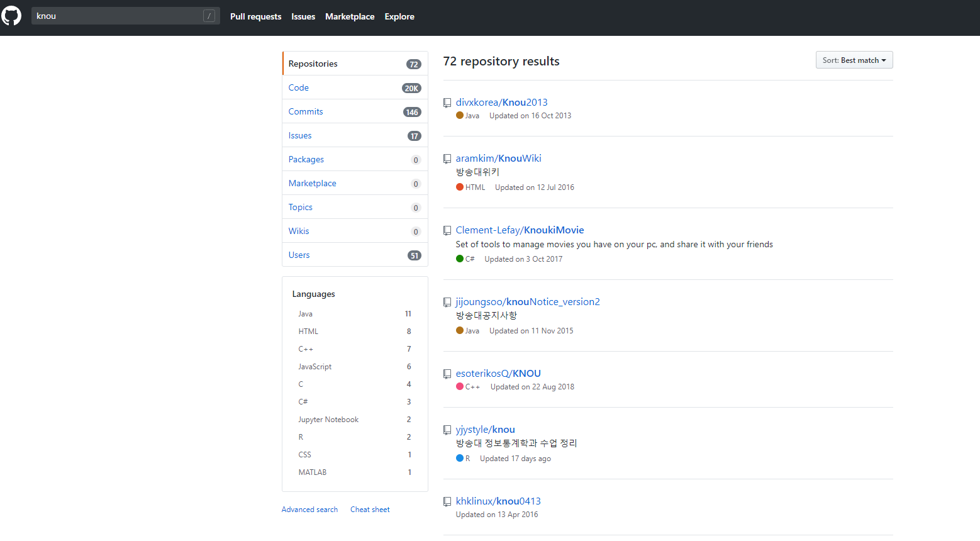Click the 20K count badge beside Code
This screenshot has width=980, height=541.
tap(411, 88)
